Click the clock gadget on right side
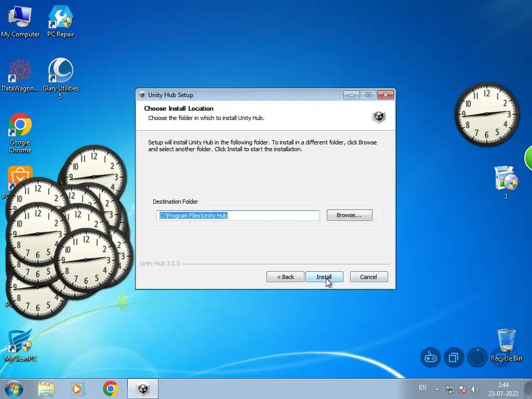 pyautogui.click(x=486, y=114)
